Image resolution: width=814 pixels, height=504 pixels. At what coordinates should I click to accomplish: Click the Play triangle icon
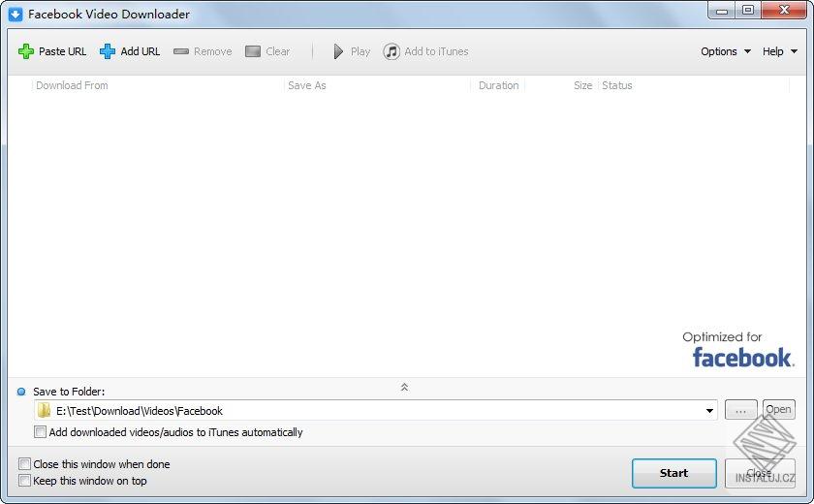[338, 51]
